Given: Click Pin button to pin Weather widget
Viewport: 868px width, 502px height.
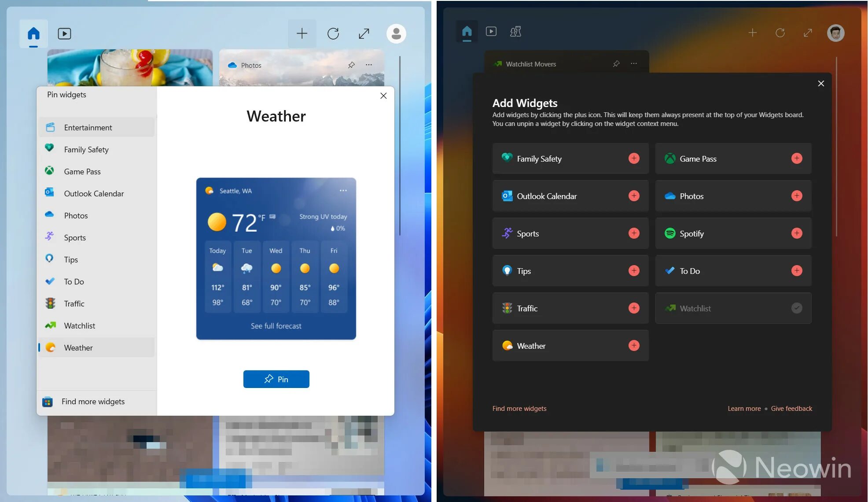Looking at the screenshot, I should pos(276,379).
